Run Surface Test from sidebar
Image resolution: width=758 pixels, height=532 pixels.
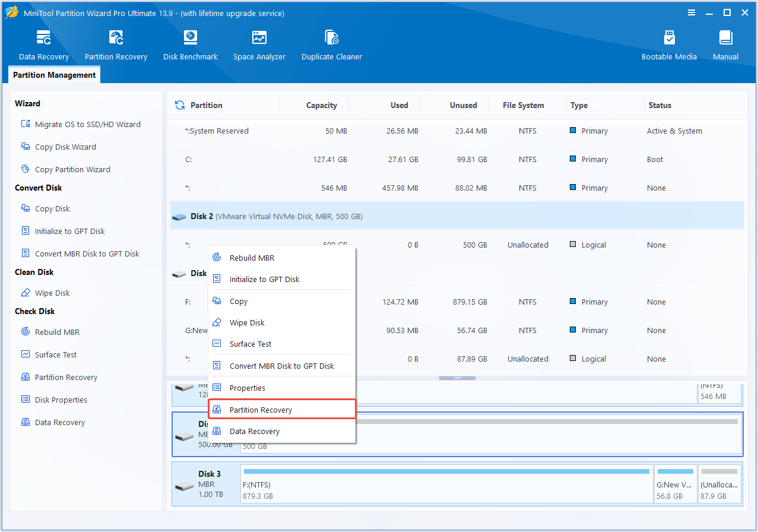tap(49, 354)
